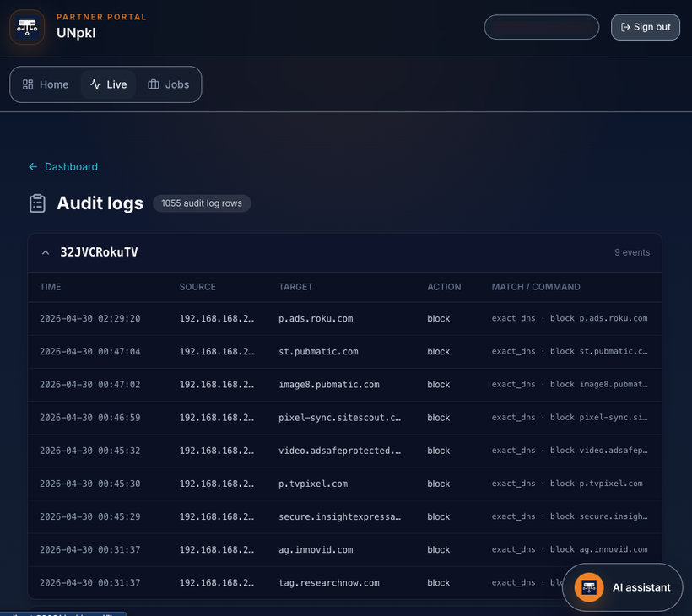Click the MATCH / COMMAND column header
Viewport: 692px width, 616px height.
tap(536, 287)
